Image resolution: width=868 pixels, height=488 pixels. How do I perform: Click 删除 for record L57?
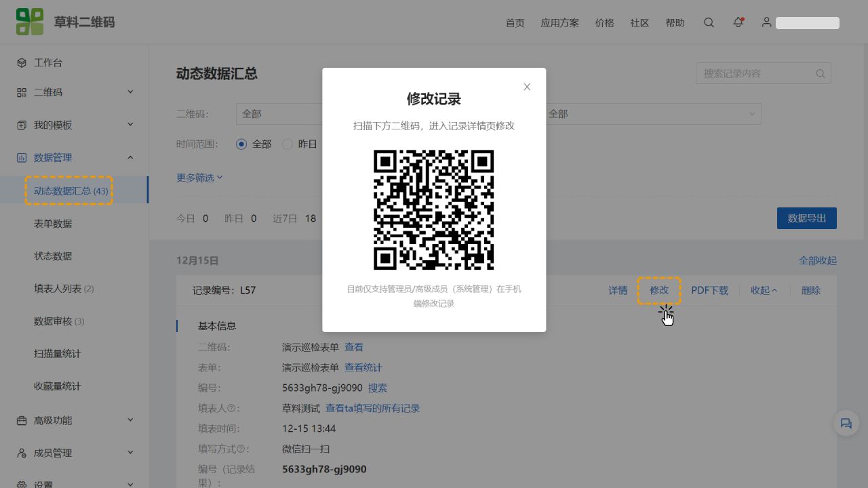pyautogui.click(x=811, y=290)
